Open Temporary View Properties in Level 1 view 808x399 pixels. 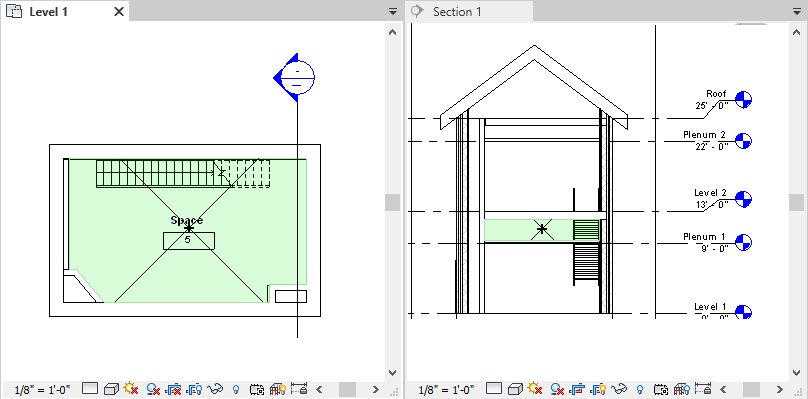[257, 389]
